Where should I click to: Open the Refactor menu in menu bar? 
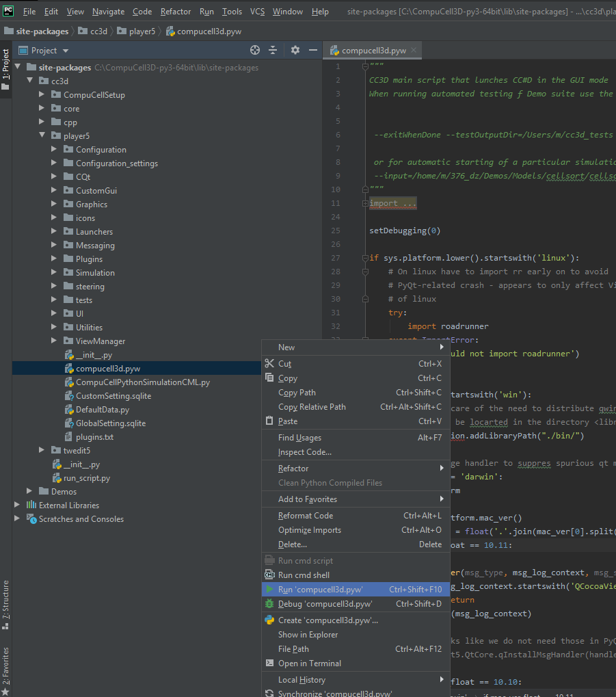(x=176, y=12)
